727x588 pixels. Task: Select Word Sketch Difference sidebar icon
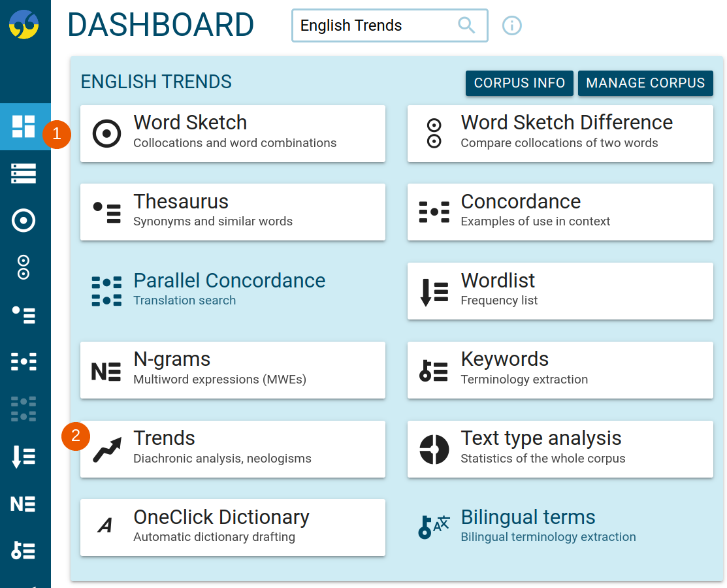(24, 268)
